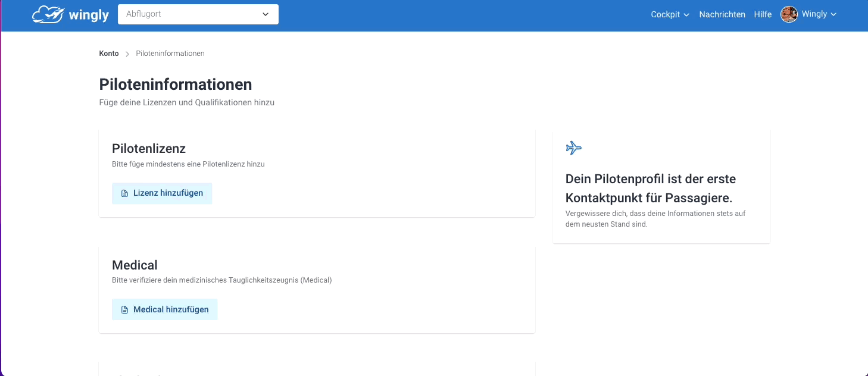Click the document icon on Lizenz hinzufügen
The image size is (868, 376).
[124, 193]
